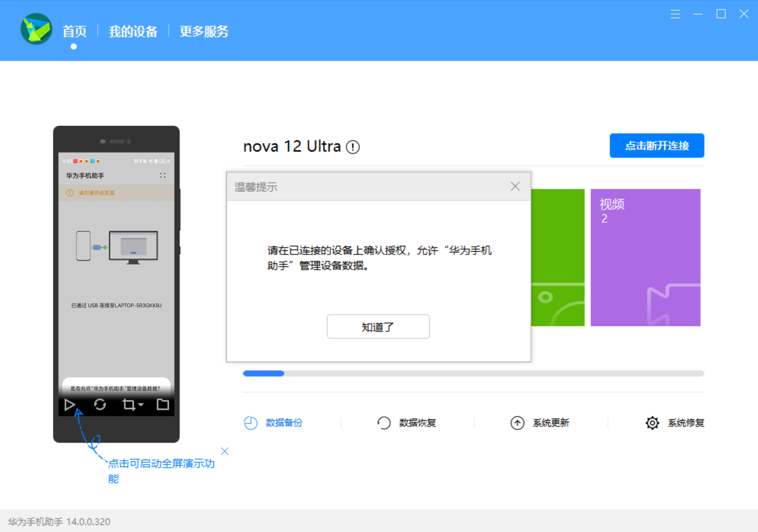Screen dimensions: 758x532
Task: Click the nova 12 Ultra device name
Action: click(292, 146)
